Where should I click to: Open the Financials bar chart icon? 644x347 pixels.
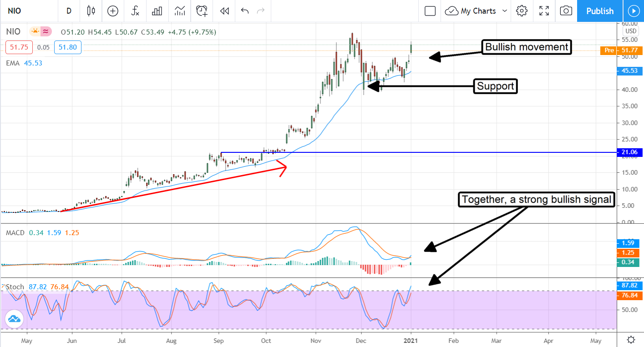(x=157, y=11)
